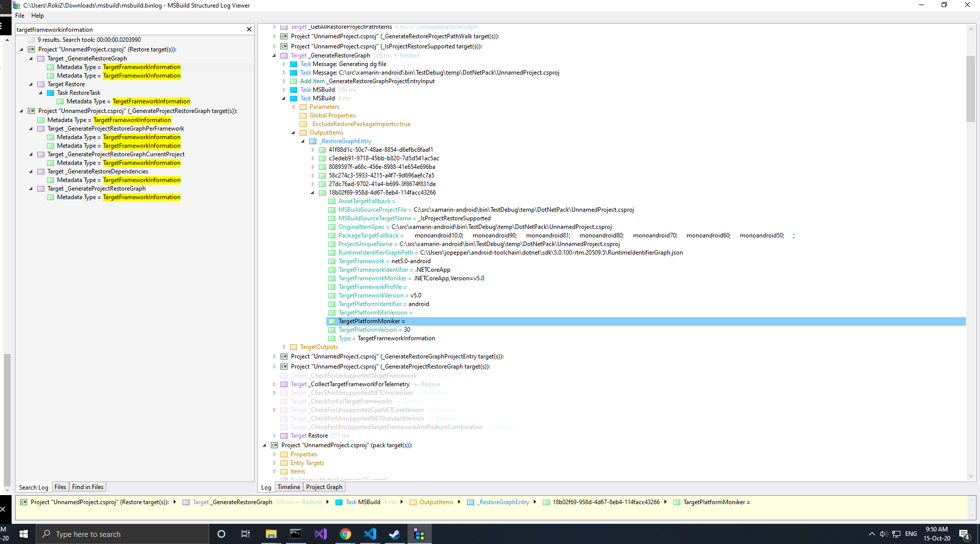Click the ExcludeRestorePackageImports folder icon
The width and height of the screenshot is (980, 544).
[303, 124]
